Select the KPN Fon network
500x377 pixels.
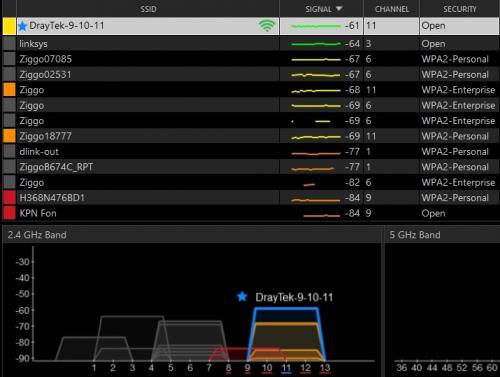coord(251,213)
